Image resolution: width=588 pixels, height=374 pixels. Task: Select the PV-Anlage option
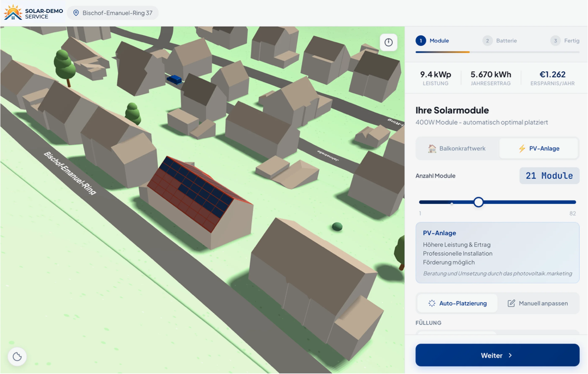tap(539, 148)
